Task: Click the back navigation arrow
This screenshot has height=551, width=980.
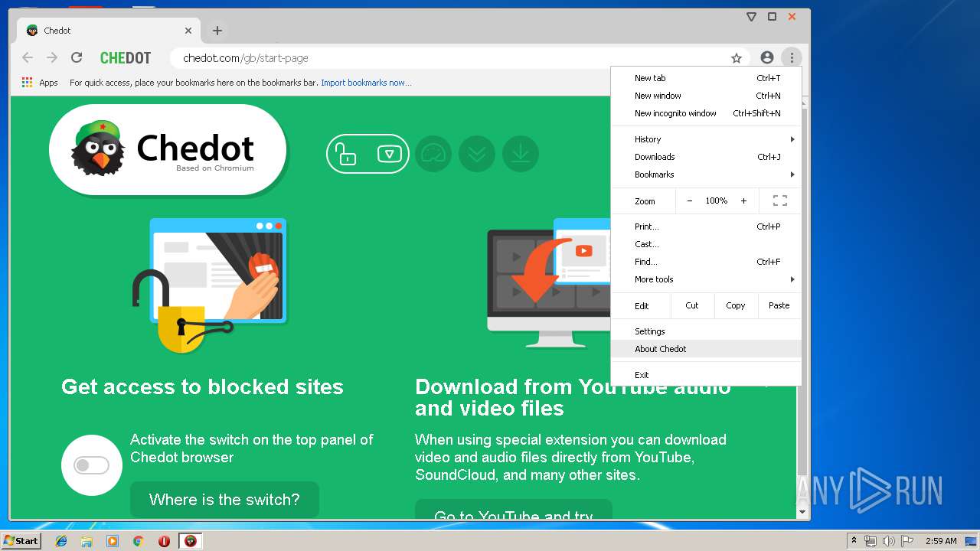Action: pos(28,57)
